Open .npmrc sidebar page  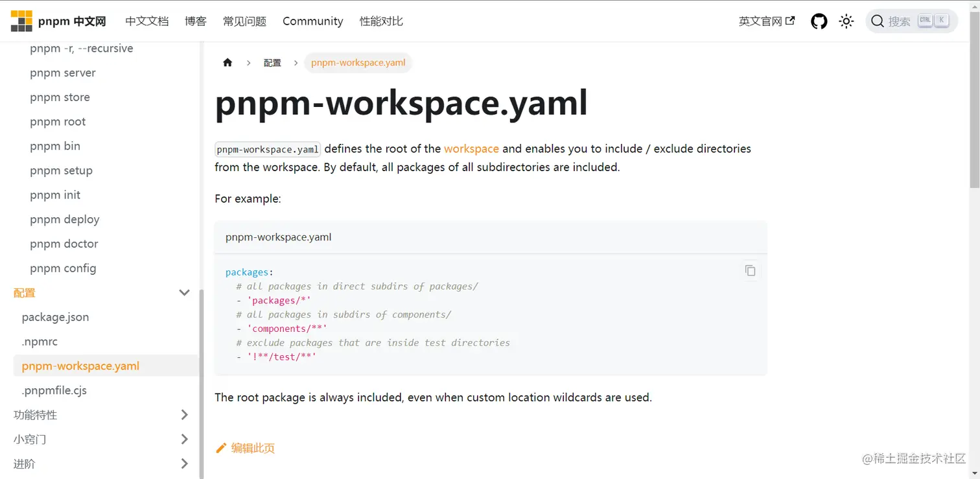point(40,342)
